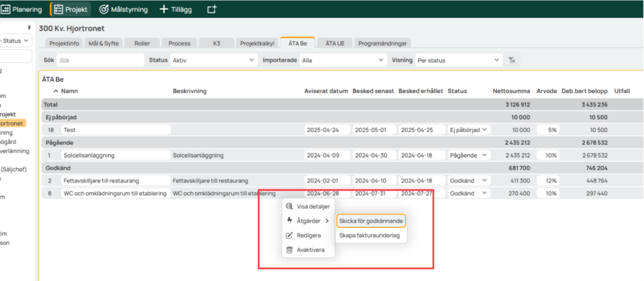This screenshot has height=281, width=644.
Task: Click the Deb.bart belopp column header
Action: click(584, 91)
